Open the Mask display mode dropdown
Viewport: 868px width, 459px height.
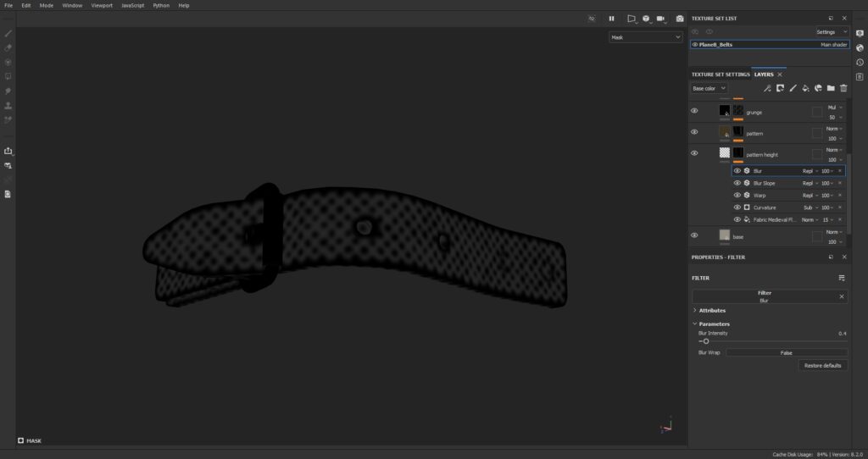(x=645, y=37)
